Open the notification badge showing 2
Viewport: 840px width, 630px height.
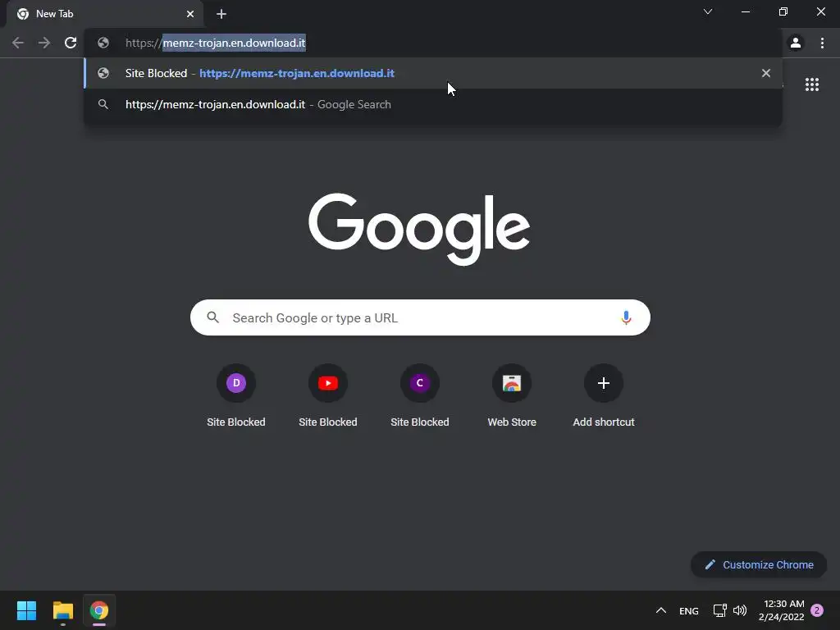tap(817, 610)
